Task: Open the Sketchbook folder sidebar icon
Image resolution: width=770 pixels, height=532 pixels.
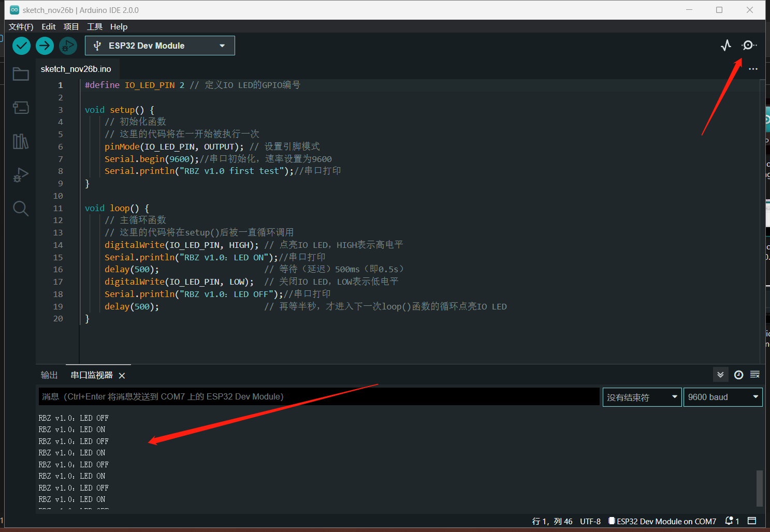Action: click(21, 74)
